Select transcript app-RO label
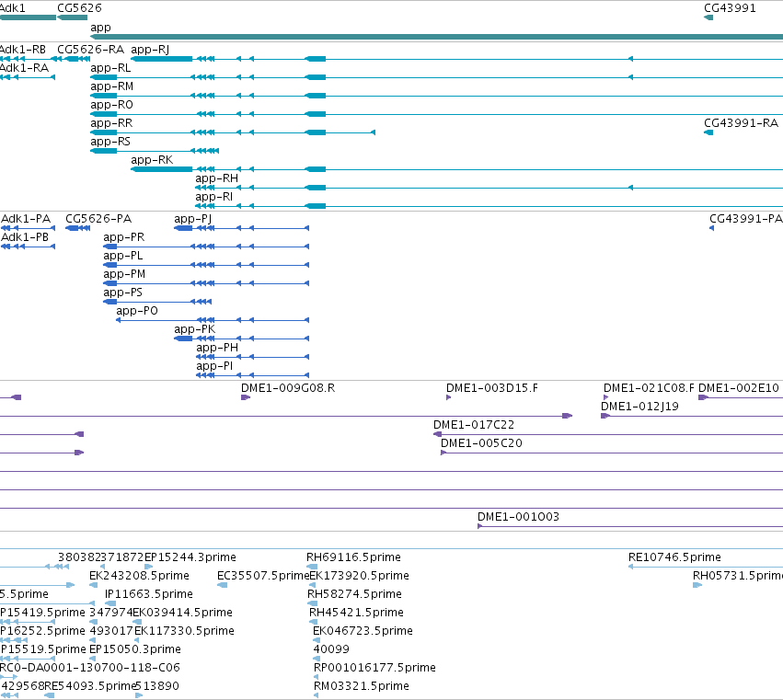This screenshot has height=700, width=783. (111, 105)
